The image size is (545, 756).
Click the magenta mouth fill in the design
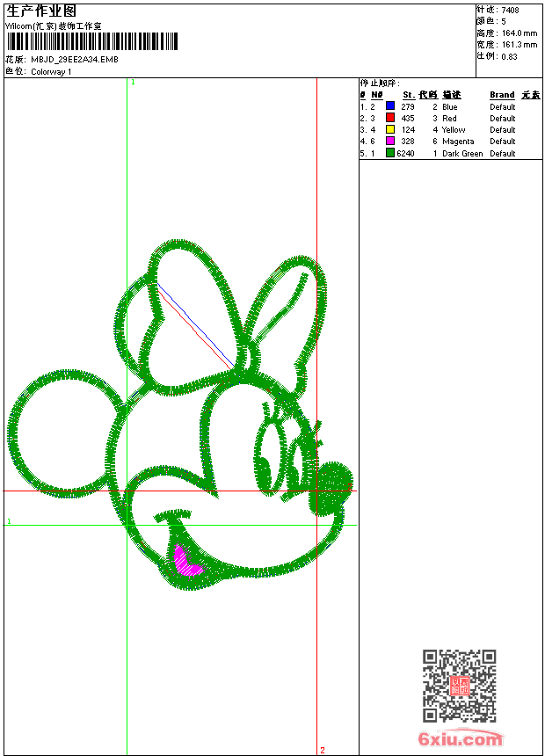pyautogui.click(x=185, y=562)
